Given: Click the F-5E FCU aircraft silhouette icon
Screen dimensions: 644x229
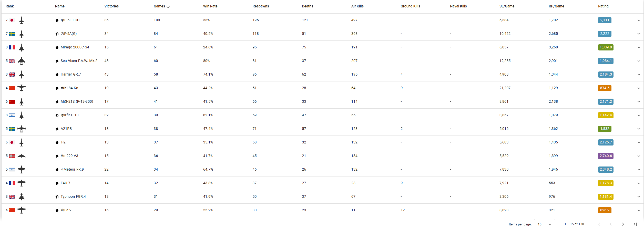Looking at the screenshot, I should [x=22, y=20].
